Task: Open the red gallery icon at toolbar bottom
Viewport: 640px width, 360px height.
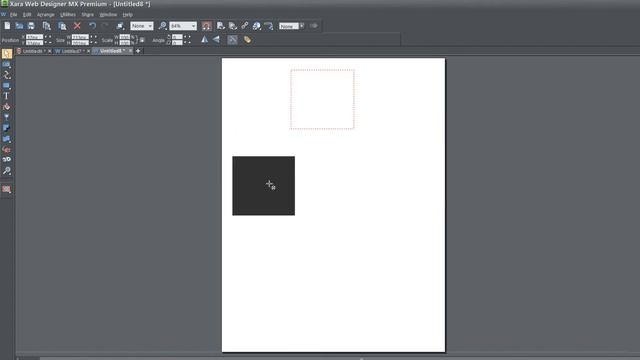Action: (x=7, y=189)
